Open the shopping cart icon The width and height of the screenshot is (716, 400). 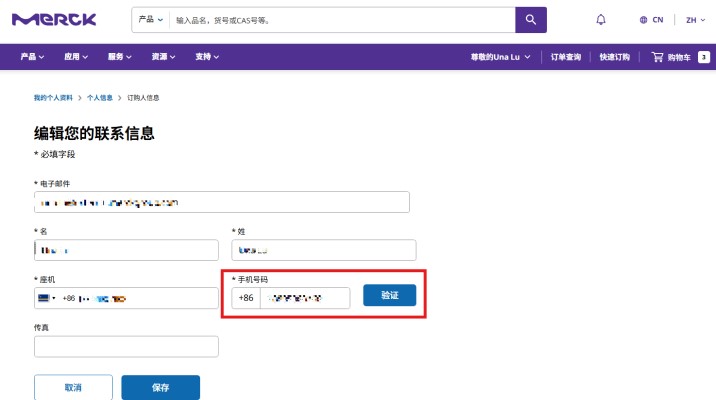click(658, 57)
